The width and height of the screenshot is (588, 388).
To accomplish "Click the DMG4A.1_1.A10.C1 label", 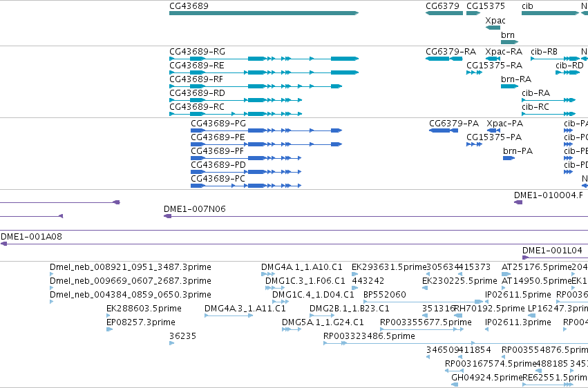I will [301, 267].
